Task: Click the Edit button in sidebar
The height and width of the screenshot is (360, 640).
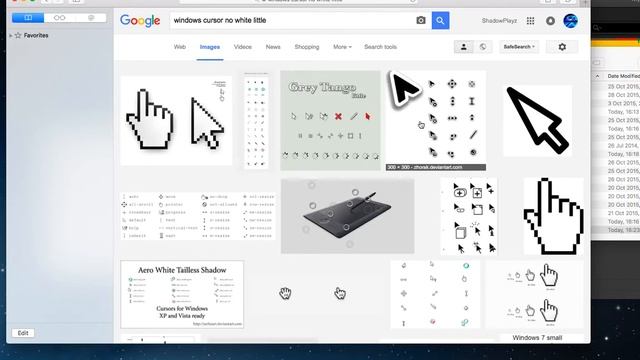Action: (23, 333)
